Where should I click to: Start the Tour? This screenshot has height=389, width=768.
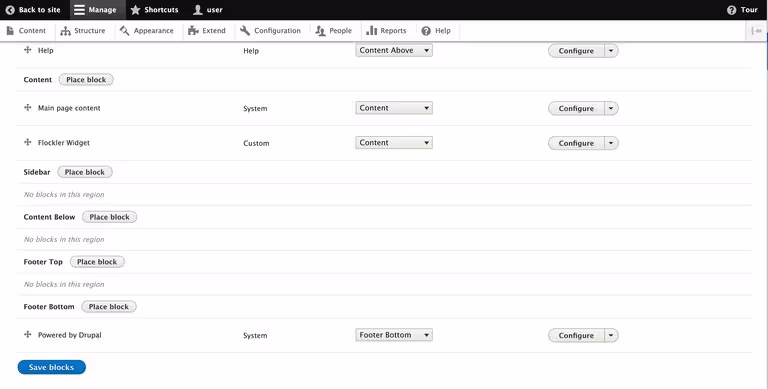[x=743, y=10]
